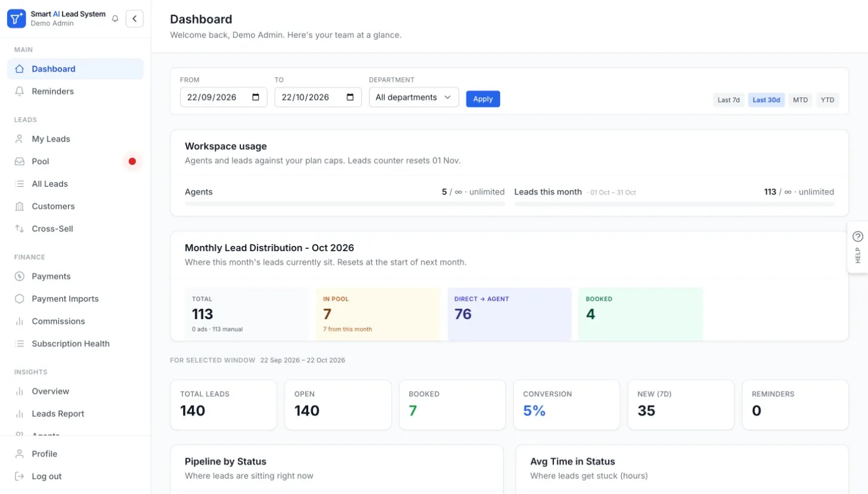Open notifications bell in sidebar header

click(115, 18)
